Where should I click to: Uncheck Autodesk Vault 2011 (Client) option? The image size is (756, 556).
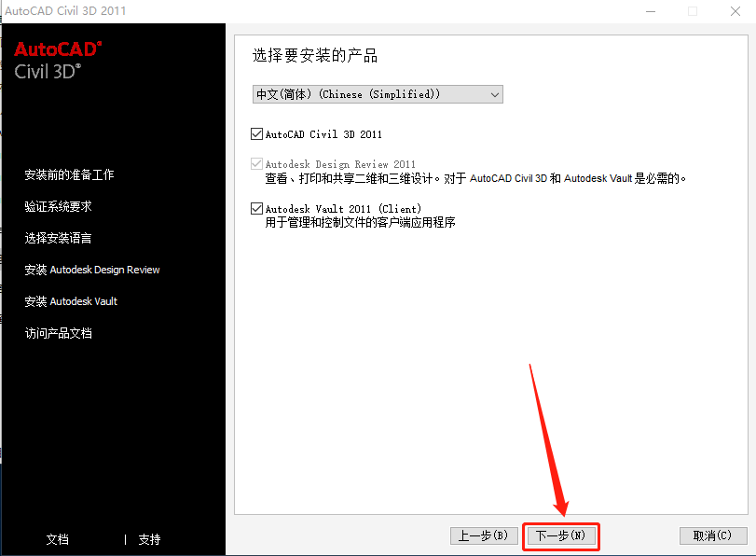coord(256,209)
